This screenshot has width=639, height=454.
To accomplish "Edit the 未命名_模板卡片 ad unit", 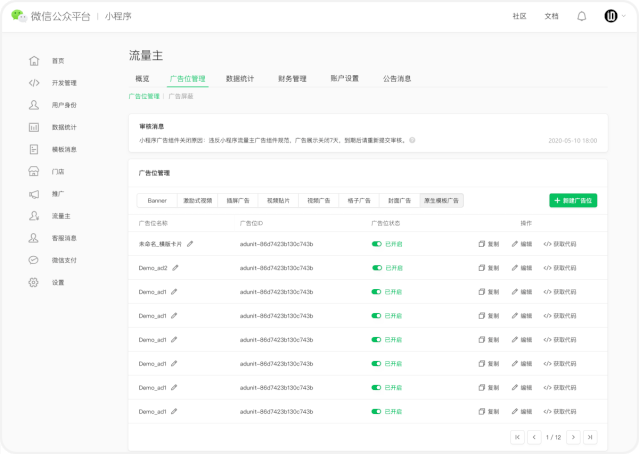I will [522, 244].
